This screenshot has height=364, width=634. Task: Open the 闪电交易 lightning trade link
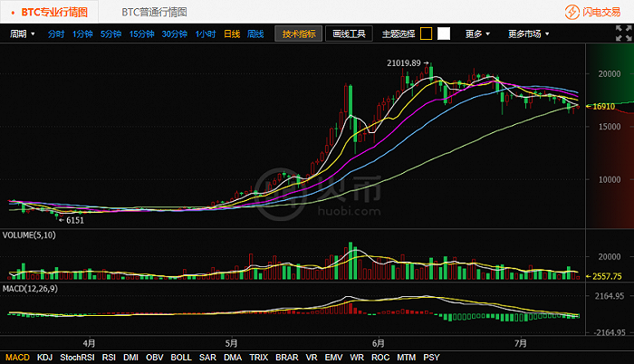pos(592,12)
